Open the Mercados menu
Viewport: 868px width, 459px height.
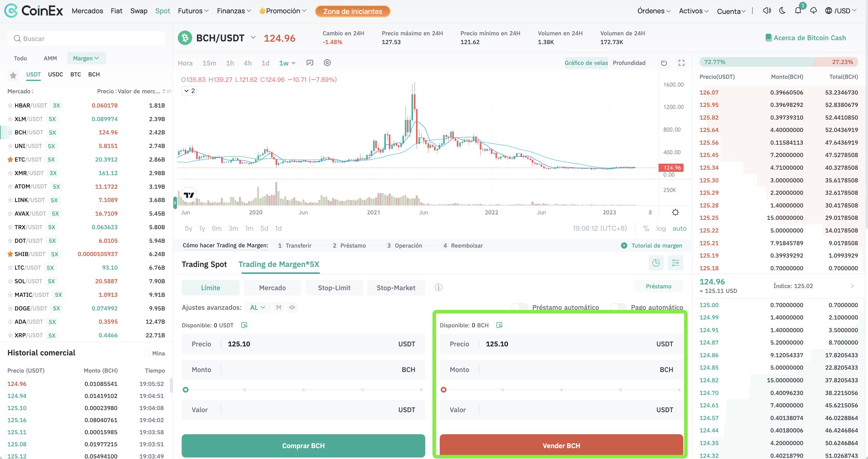click(x=87, y=11)
